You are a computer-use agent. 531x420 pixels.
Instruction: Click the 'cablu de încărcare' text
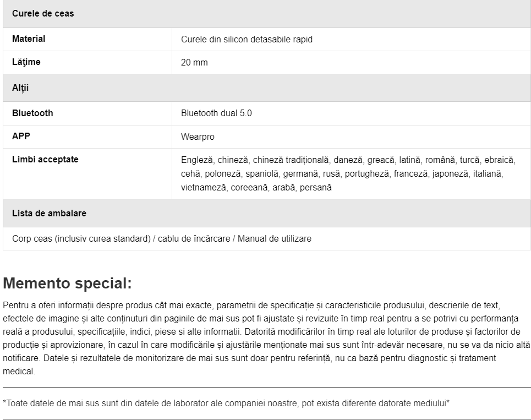click(x=194, y=239)
